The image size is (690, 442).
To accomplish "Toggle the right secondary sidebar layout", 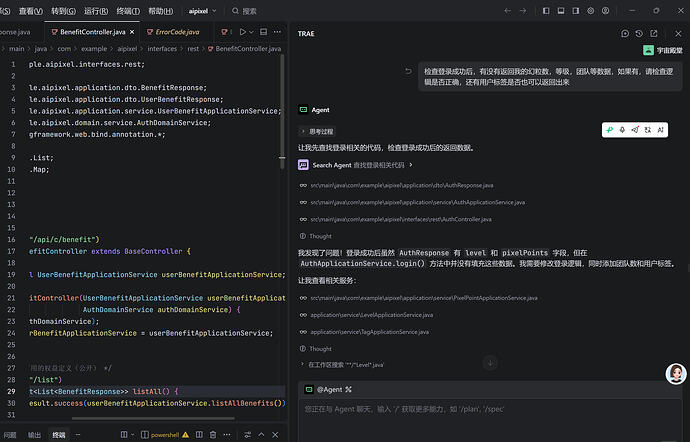I will click(x=576, y=11).
